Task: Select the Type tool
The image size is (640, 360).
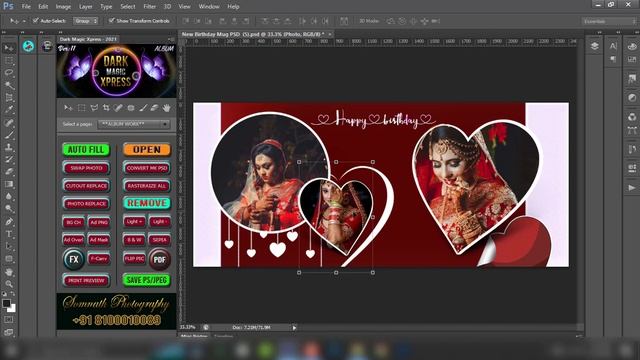Action: 9,234
